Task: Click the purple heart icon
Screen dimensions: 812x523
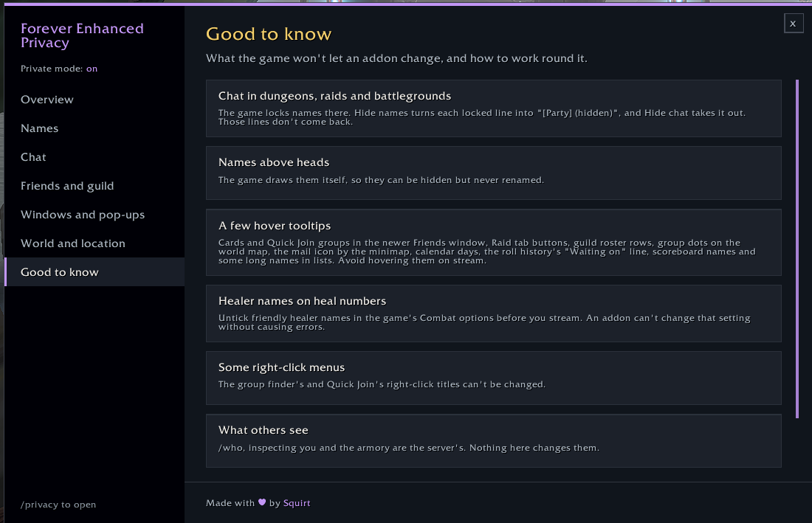Action: pos(262,502)
